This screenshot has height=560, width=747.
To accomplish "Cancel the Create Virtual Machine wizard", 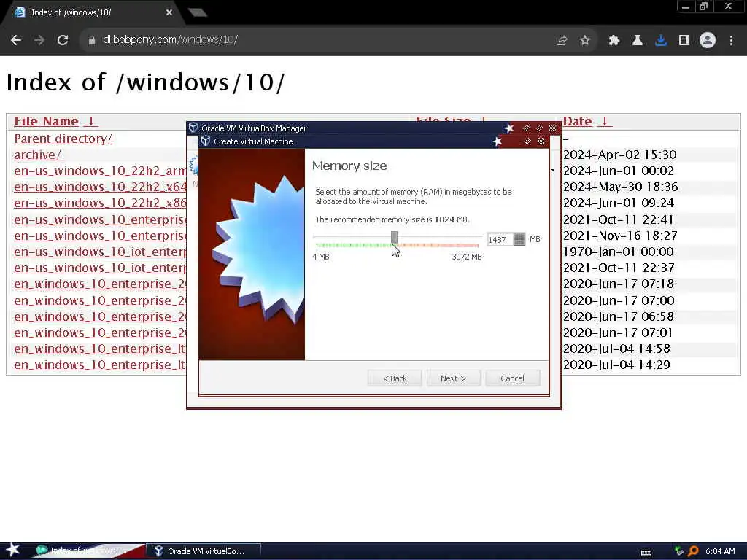I will click(x=512, y=378).
